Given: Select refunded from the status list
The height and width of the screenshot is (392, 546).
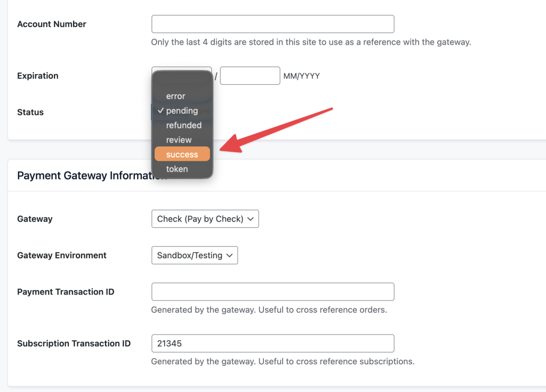Looking at the screenshot, I should pos(183,126).
